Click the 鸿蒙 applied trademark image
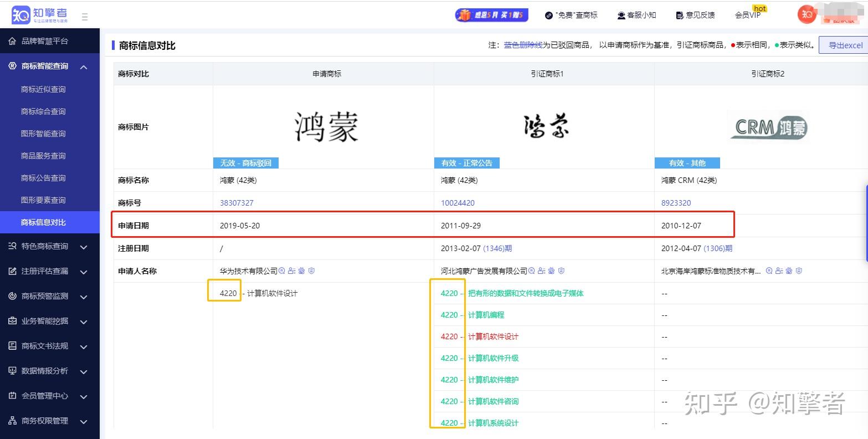Image resolution: width=868 pixels, height=439 pixels. click(x=327, y=127)
